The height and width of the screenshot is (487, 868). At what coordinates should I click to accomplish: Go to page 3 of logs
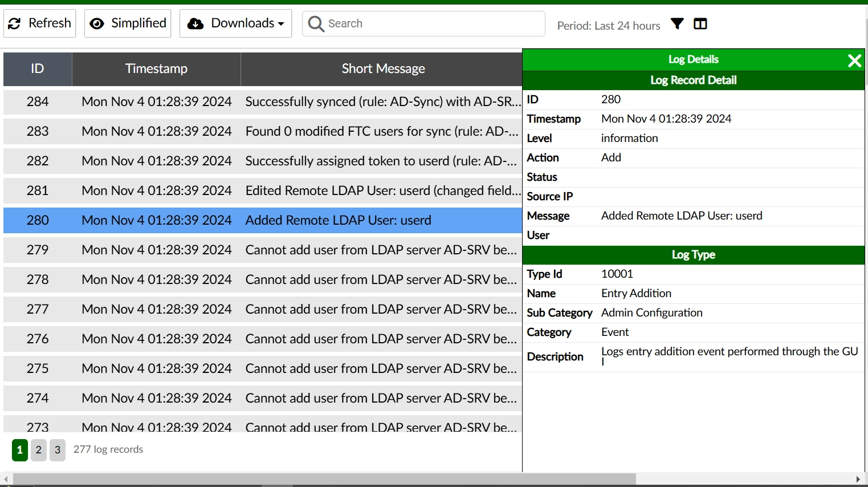tap(58, 450)
